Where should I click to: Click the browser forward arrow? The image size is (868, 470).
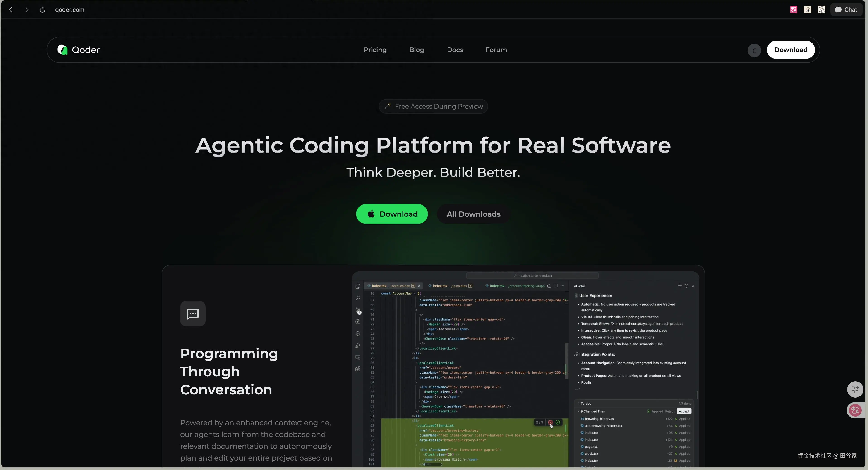(x=27, y=10)
